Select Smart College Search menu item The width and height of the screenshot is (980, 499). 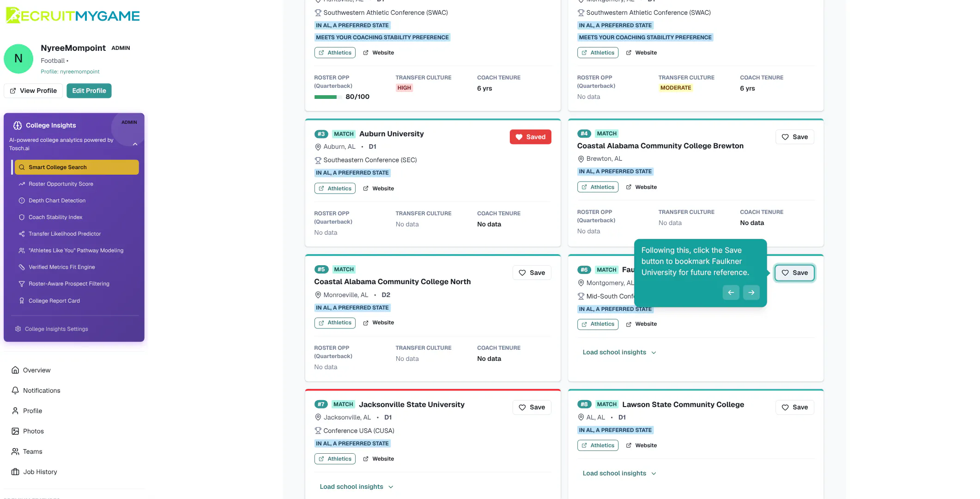[77, 167]
